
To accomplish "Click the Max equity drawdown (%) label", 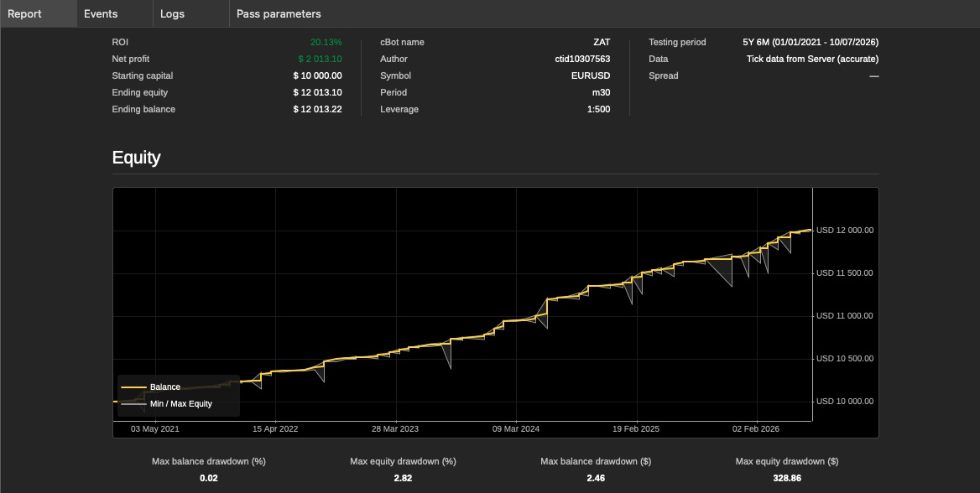I will [x=403, y=462].
